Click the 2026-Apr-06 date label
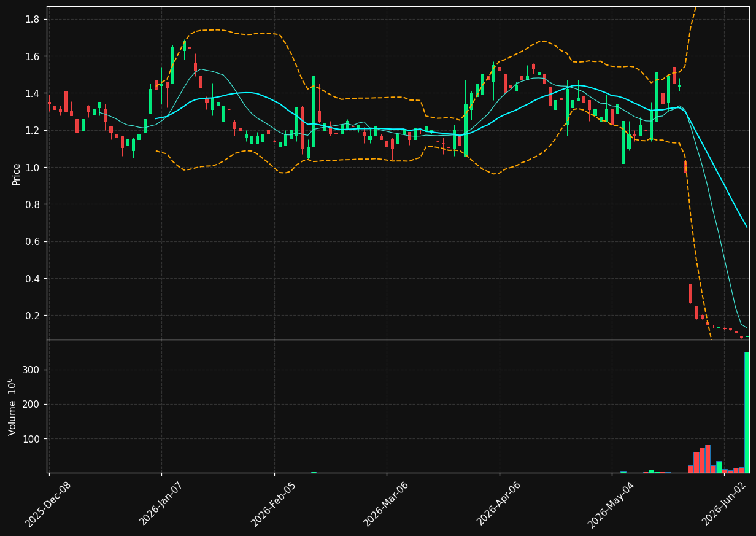Screen dimensions: 756x536 (x=498, y=504)
